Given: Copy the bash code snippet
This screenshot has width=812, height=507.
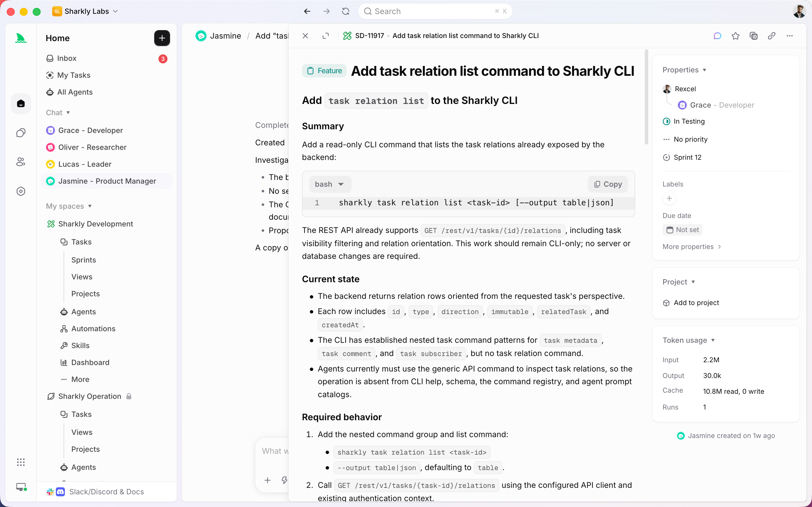Looking at the screenshot, I should coord(608,184).
